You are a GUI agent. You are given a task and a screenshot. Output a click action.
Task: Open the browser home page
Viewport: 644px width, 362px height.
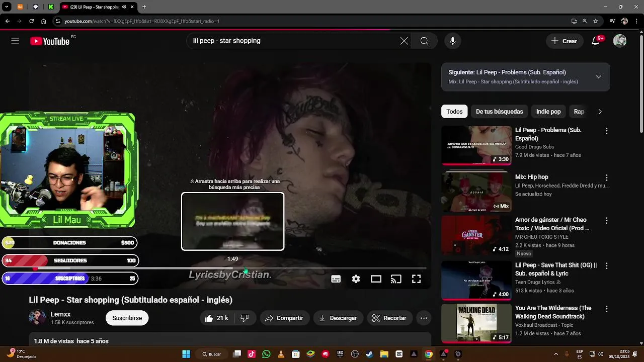tap(43, 21)
